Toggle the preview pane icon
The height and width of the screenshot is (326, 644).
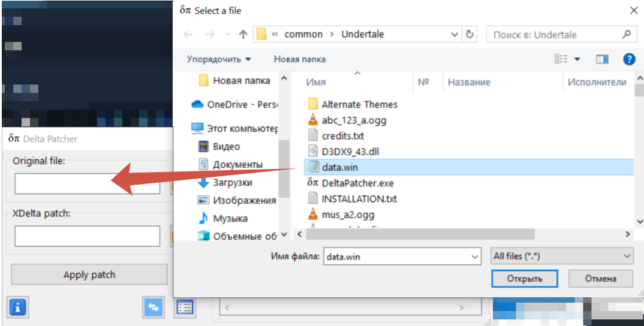click(x=602, y=59)
